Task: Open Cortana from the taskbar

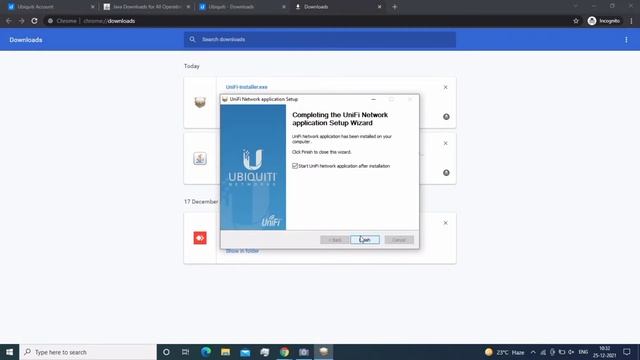Action: click(166, 352)
